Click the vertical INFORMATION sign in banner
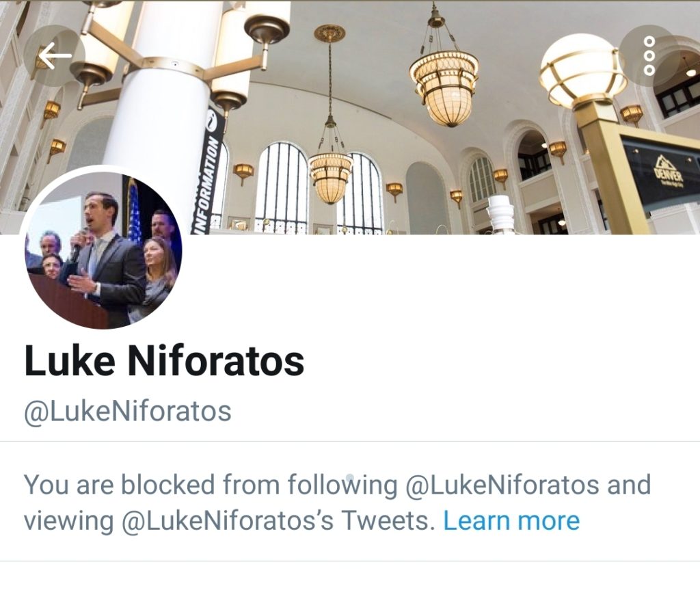 (x=210, y=170)
